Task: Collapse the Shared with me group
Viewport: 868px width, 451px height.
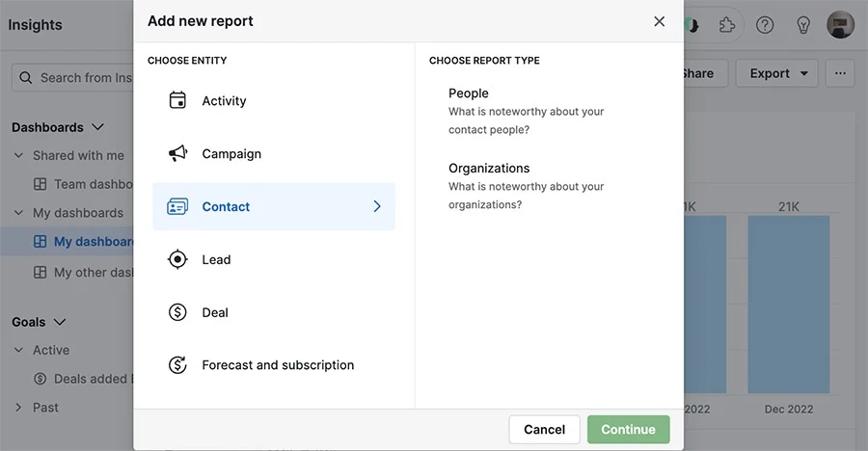Action: [18, 155]
